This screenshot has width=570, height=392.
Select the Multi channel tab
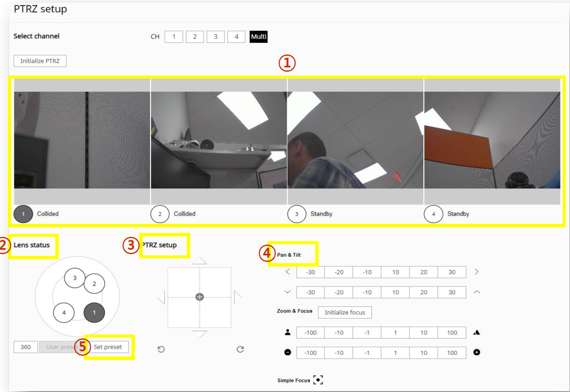tap(259, 37)
